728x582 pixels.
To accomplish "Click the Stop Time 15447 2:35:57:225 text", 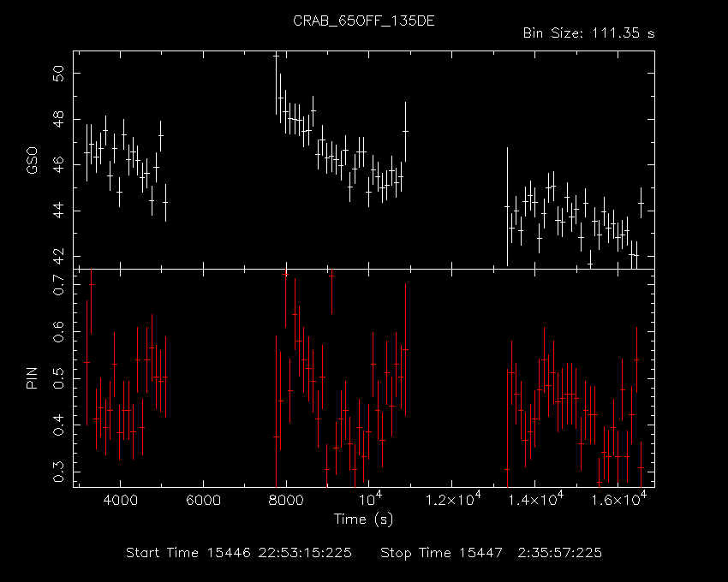I will (x=492, y=553).
